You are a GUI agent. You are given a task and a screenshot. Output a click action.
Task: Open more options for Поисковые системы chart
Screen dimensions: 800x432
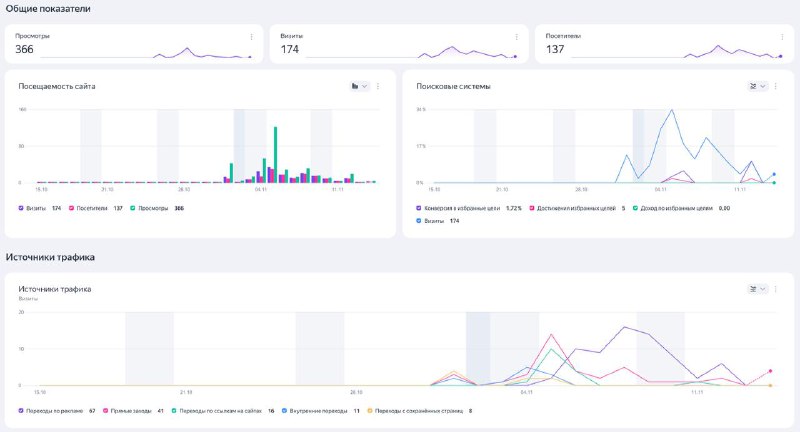coord(776,86)
